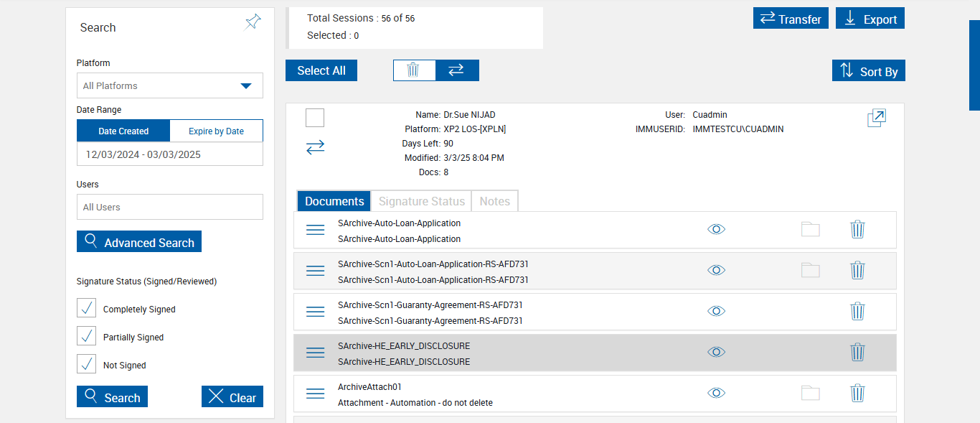Screen dimensions: 980x423
Task: Check the Dr.Sue NIJAD session checkbox
Action: pyautogui.click(x=315, y=118)
